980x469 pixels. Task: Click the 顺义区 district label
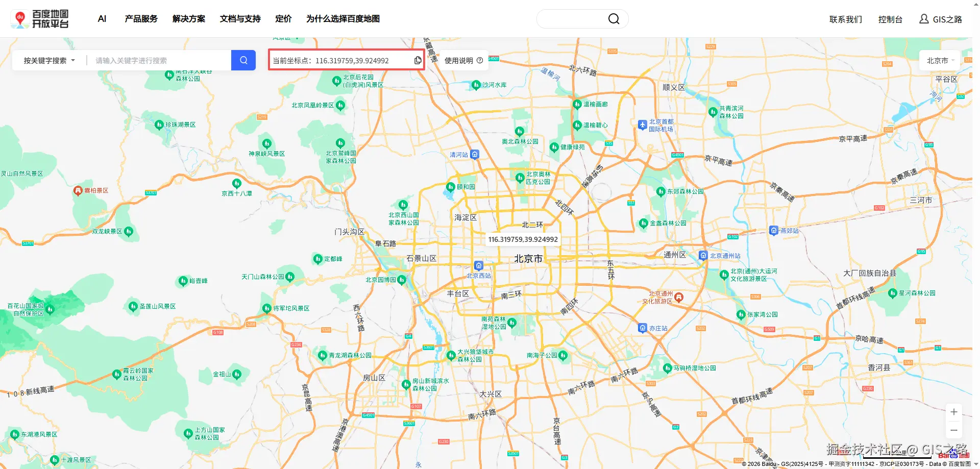pos(674,87)
